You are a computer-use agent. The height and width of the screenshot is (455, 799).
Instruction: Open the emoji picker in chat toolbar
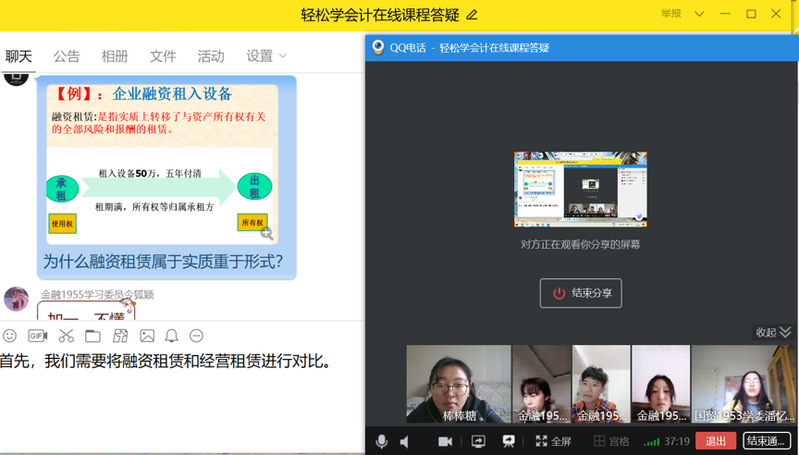pos(10,335)
